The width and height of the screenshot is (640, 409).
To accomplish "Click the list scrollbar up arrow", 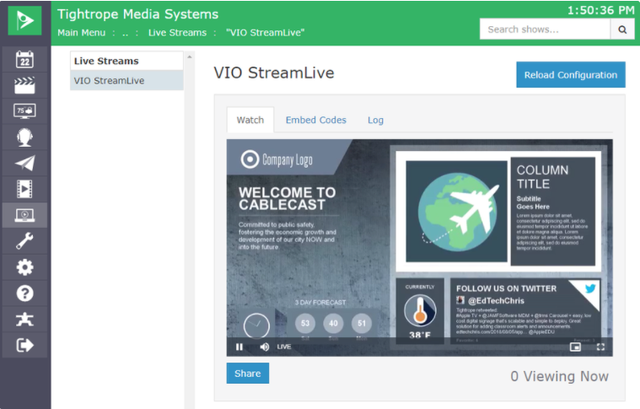I will 189,57.
